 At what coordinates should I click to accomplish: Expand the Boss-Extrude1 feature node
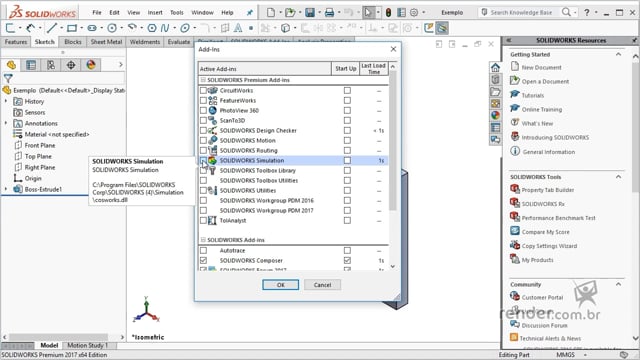click(x=6, y=189)
